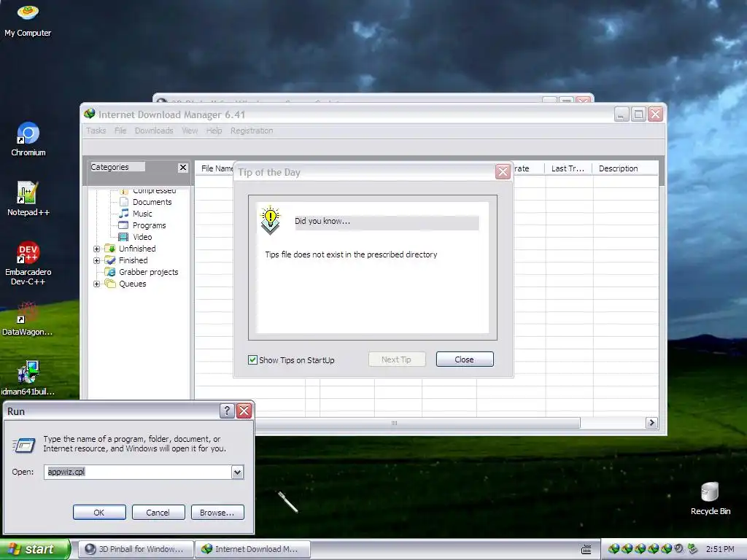This screenshot has height=560, width=747.
Task: Select the Documents category icon
Action: coord(124,202)
